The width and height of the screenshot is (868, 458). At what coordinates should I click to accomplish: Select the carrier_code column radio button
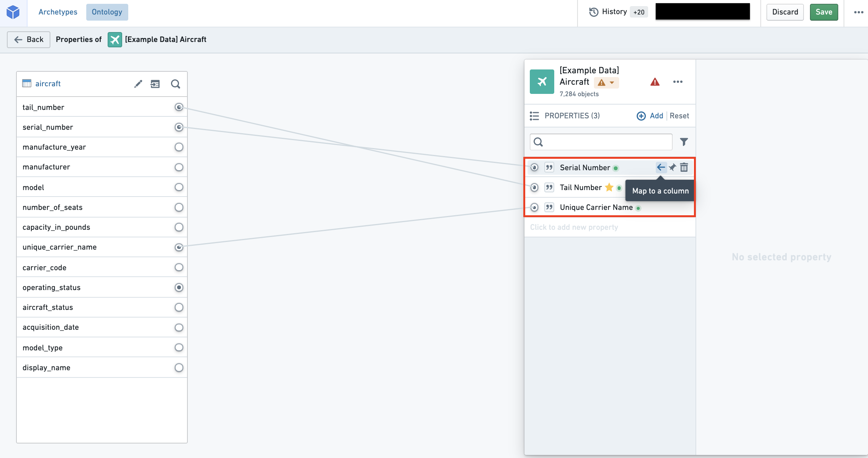click(x=179, y=267)
